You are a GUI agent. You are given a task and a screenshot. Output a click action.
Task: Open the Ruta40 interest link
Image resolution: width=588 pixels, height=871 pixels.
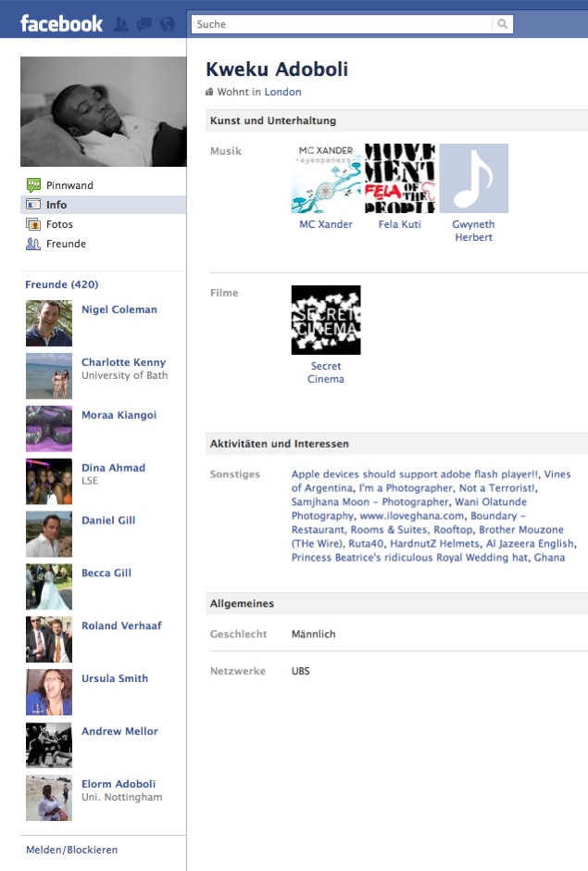click(x=366, y=544)
